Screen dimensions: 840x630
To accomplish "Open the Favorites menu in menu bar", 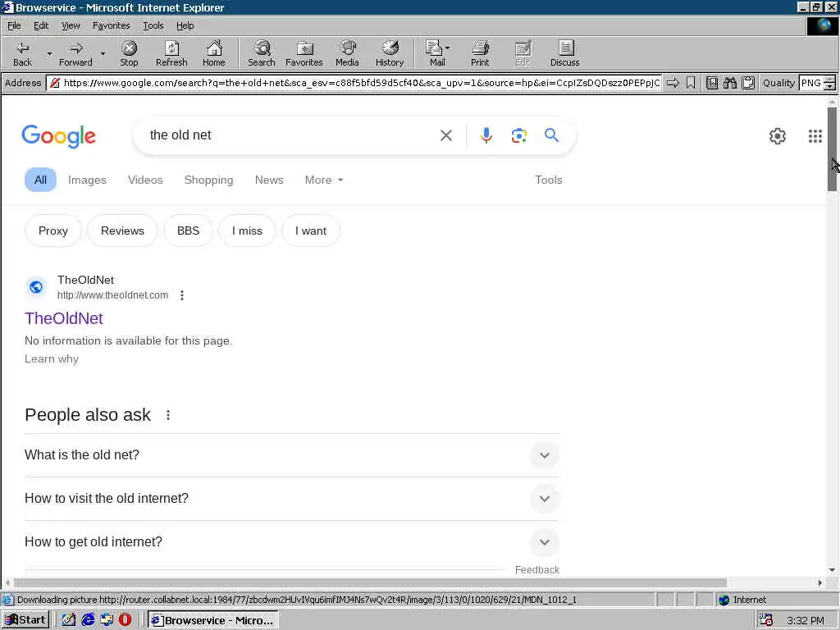I will tap(111, 25).
